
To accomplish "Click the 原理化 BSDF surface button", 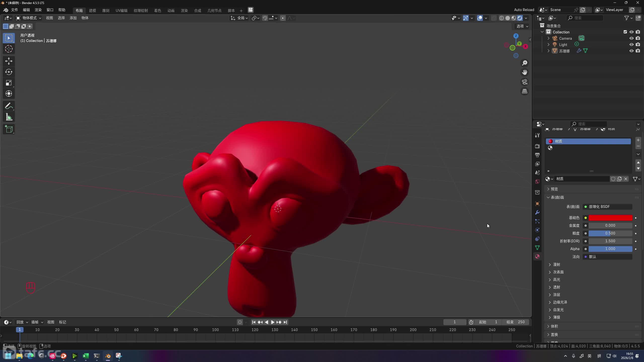I will 607,207.
